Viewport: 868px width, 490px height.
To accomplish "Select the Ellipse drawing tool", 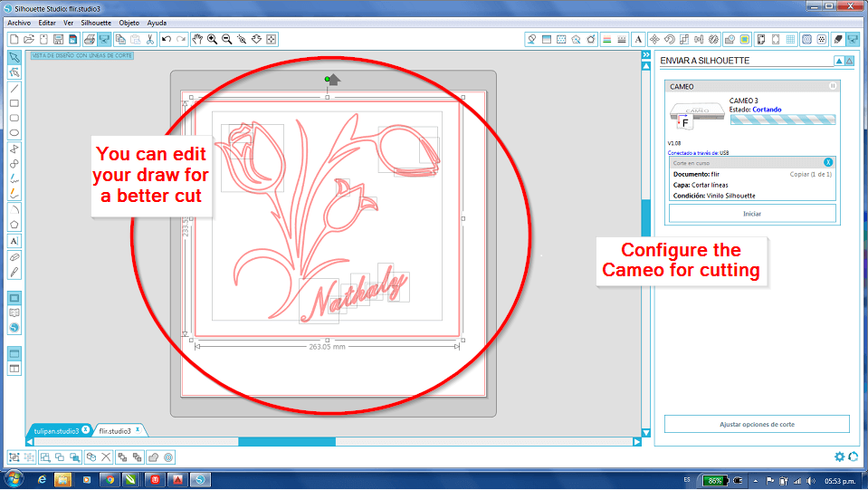I will 14,133.
